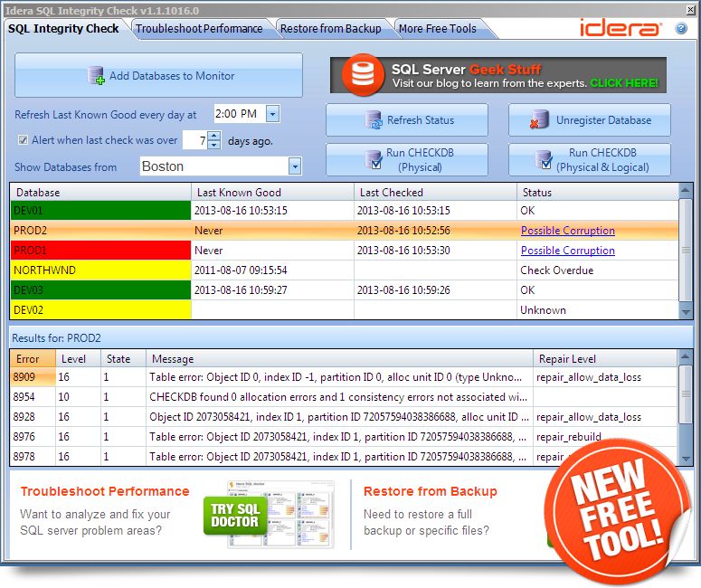
Task: Click the database icon on Add Databases button
Action: [x=96, y=76]
